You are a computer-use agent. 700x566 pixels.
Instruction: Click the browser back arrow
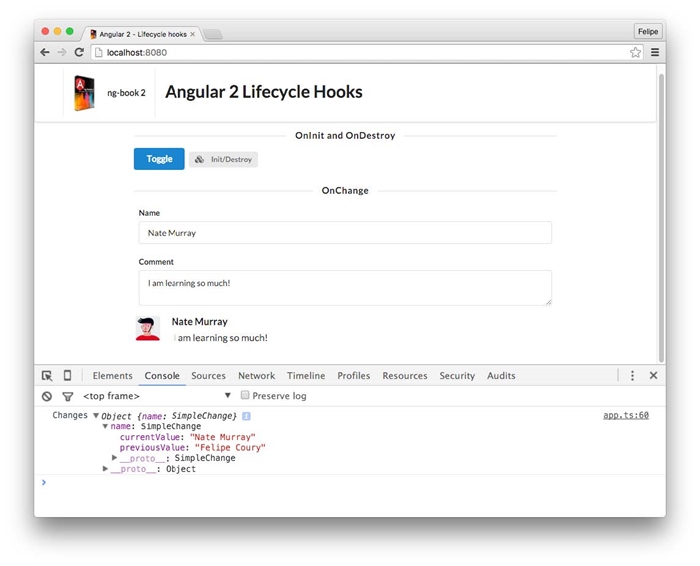45,52
